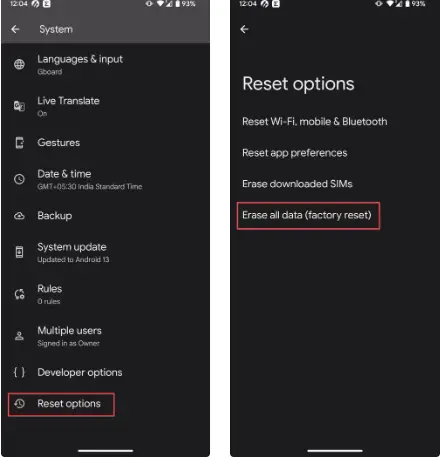Tap the Gestures phone icon
Screen dimensions: 440x457
pos(20,143)
